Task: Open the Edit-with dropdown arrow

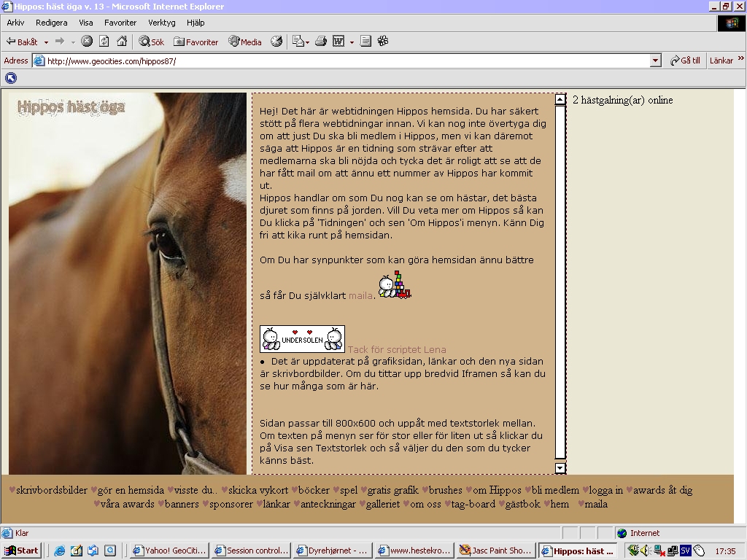Action: coord(352,42)
